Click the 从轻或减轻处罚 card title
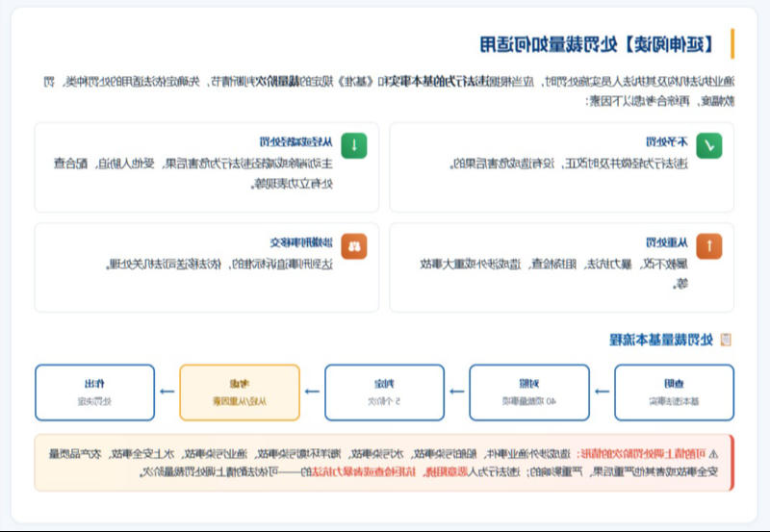Image resolution: width=770 pixels, height=532 pixels. click(296, 141)
